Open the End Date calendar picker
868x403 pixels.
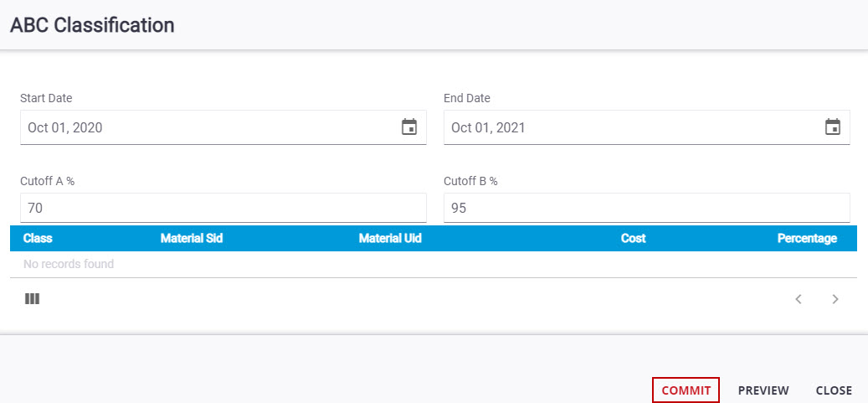(x=833, y=127)
